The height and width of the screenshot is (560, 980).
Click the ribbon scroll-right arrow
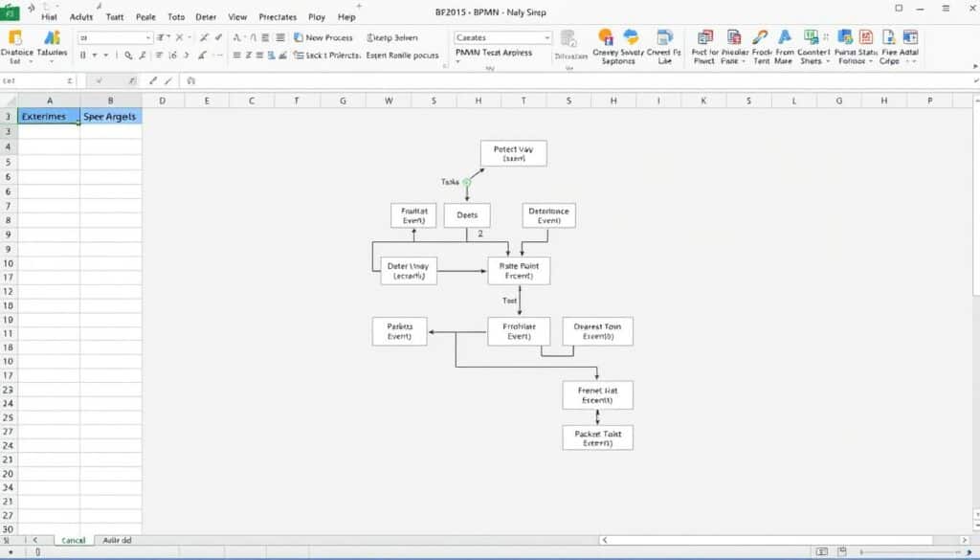975,66
